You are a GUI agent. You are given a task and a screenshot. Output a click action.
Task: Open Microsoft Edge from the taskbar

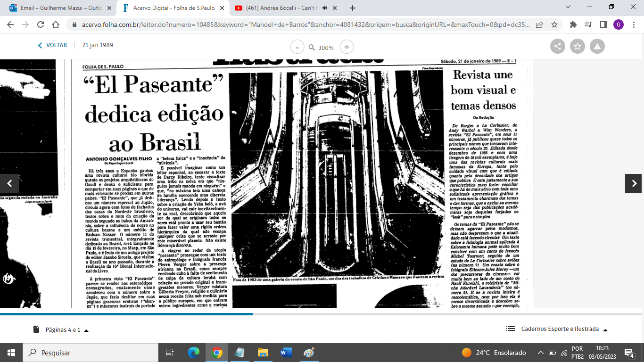[193, 353]
